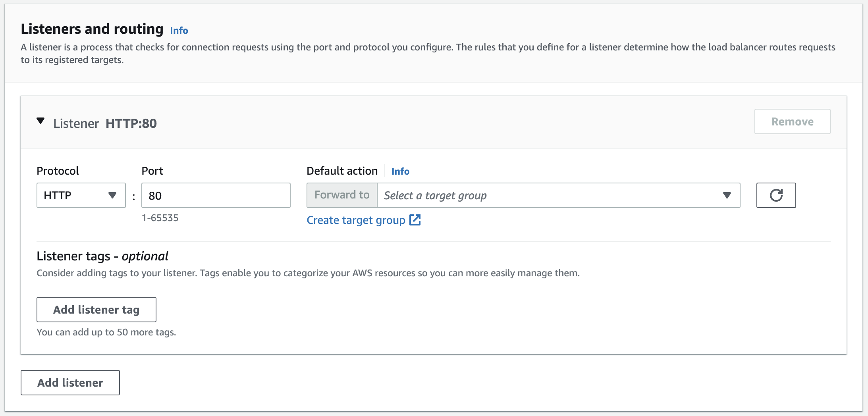This screenshot has height=416, width=868.
Task: Click the Listener HTTP:80 header title
Action: [105, 123]
